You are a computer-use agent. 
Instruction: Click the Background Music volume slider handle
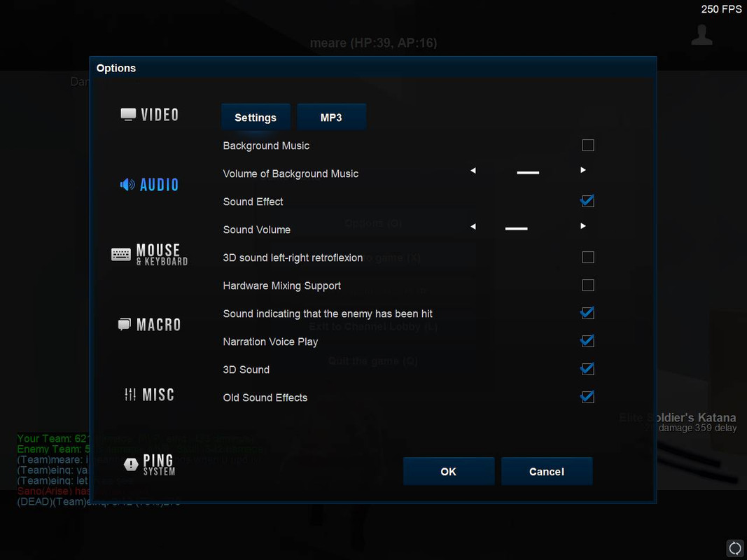tap(528, 172)
